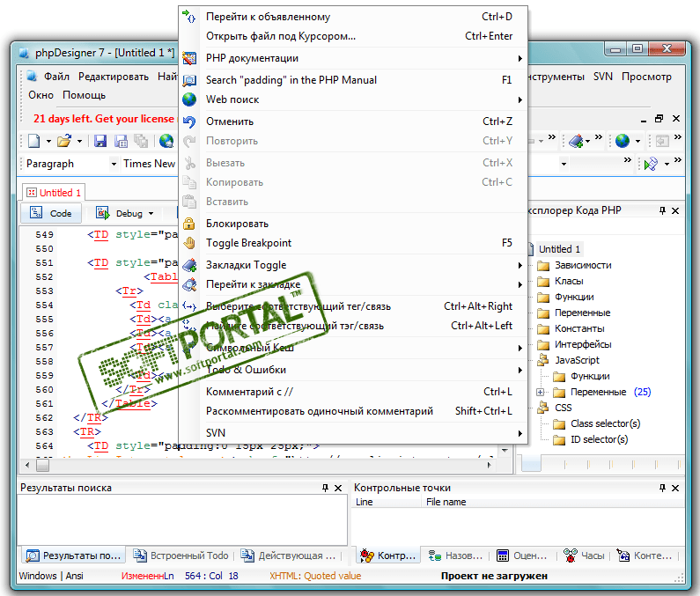The width and height of the screenshot is (700, 596).
Task: Click the File name column header
Action: [x=446, y=503]
